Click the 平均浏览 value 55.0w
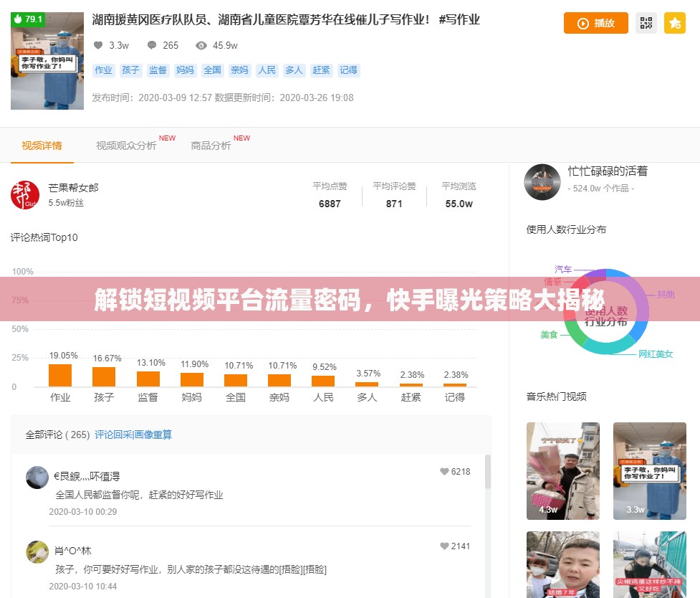Image resolution: width=700 pixels, height=598 pixels. coord(459,204)
